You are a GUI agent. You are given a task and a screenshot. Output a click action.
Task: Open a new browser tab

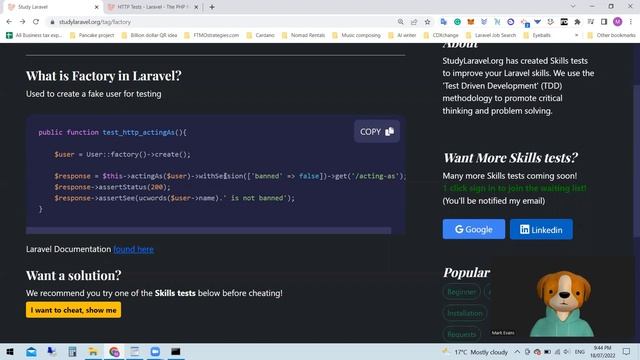coord(212,7)
